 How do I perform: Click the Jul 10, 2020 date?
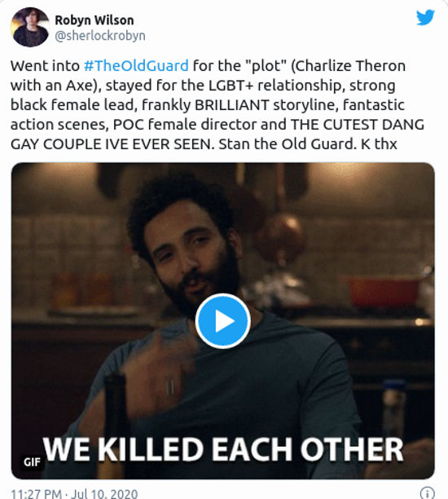[104, 493]
